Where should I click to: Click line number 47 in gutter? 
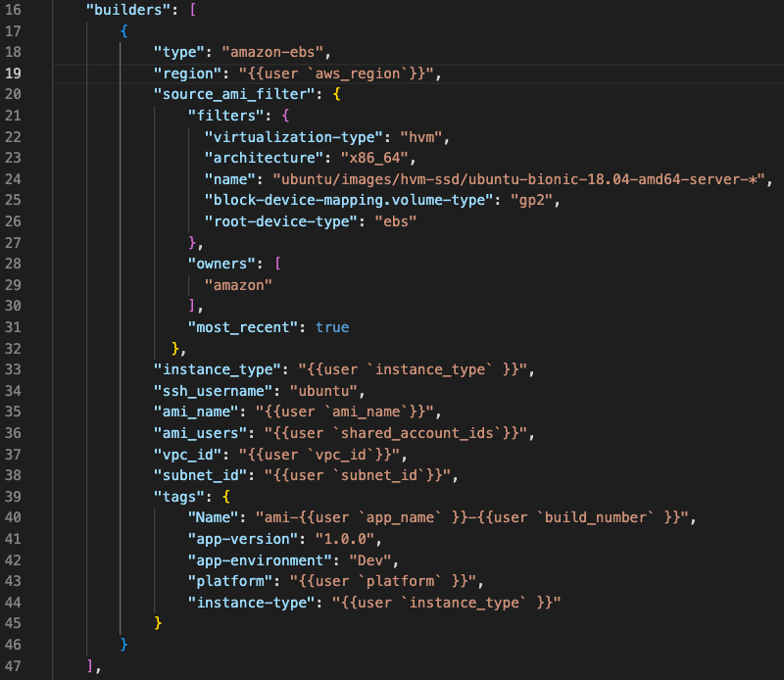[x=13, y=665]
